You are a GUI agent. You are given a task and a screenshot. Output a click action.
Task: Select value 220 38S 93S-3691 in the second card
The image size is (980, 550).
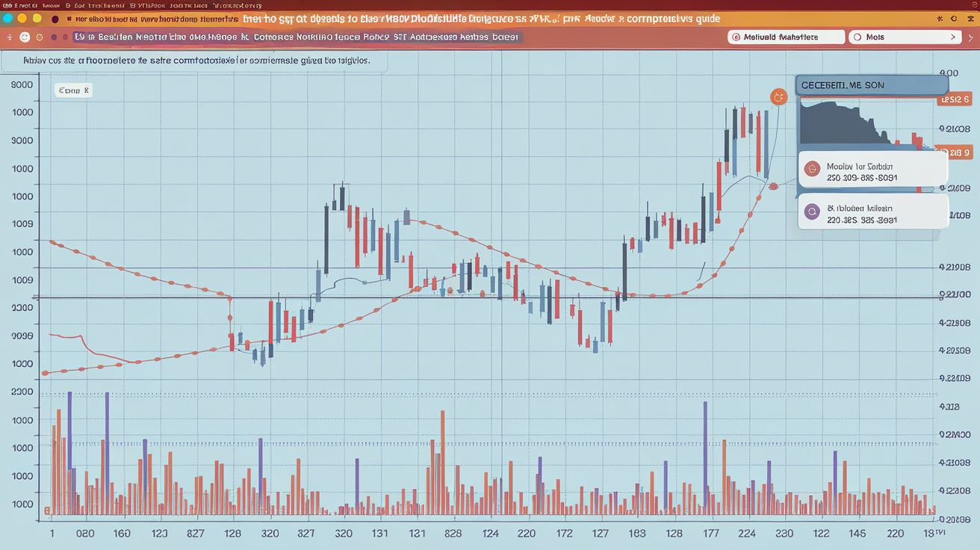[x=862, y=220]
